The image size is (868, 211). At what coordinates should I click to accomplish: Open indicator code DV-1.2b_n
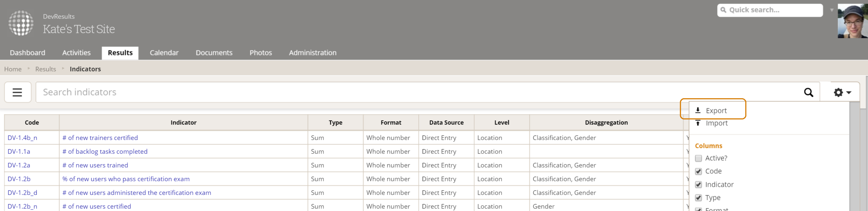tap(22, 206)
